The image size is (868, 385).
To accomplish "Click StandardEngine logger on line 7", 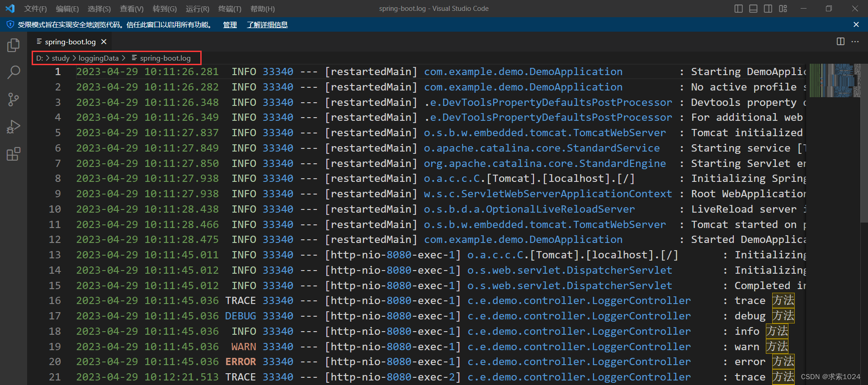I will (545, 163).
